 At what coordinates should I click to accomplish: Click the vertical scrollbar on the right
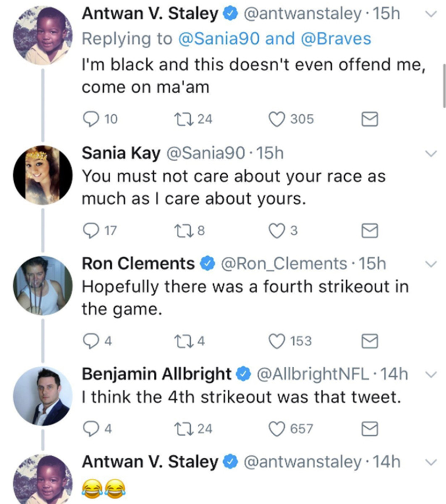point(444,86)
